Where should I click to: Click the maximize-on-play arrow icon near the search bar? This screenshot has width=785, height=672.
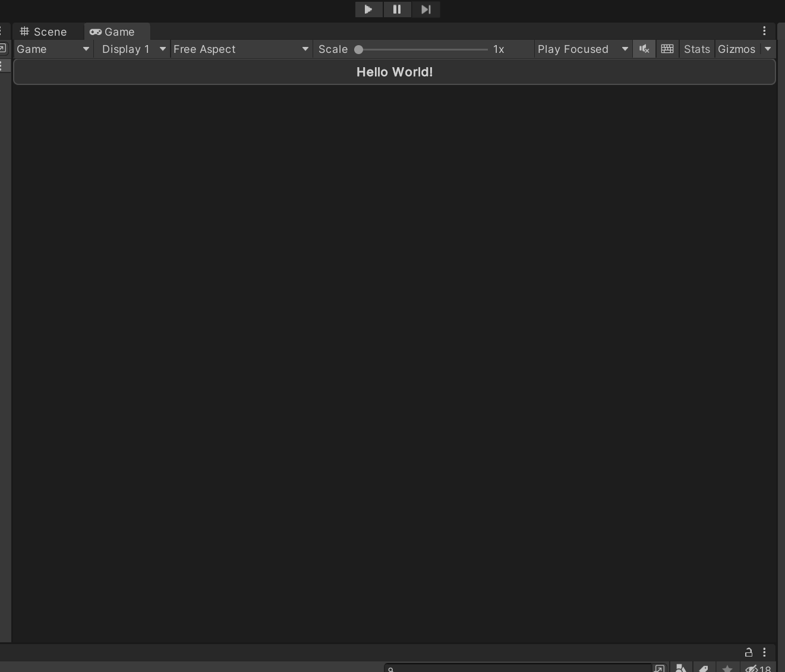pyautogui.click(x=660, y=668)
